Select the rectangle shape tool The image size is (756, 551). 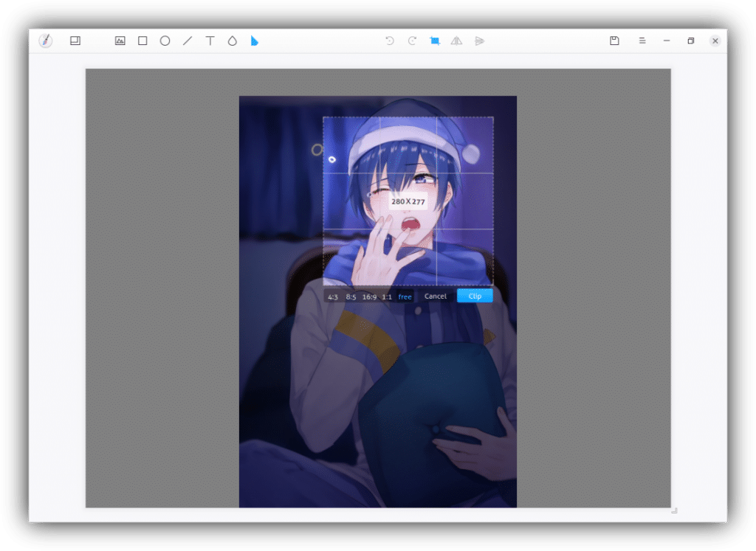coord(142,41)
